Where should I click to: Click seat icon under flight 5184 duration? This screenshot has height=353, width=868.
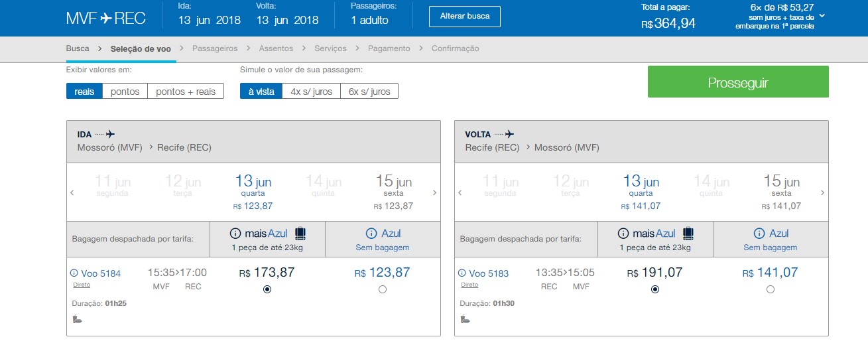click(x=76, y=319)
